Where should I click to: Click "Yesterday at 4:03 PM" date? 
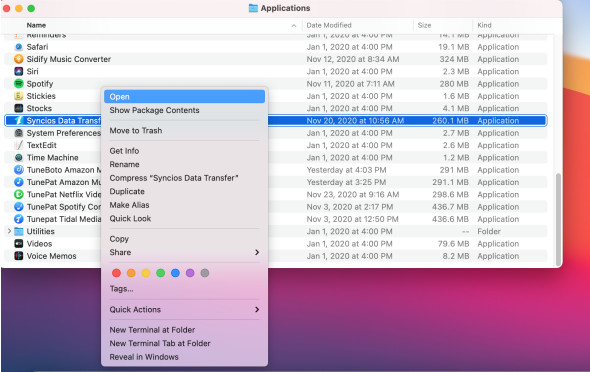[x=346, y=170]
